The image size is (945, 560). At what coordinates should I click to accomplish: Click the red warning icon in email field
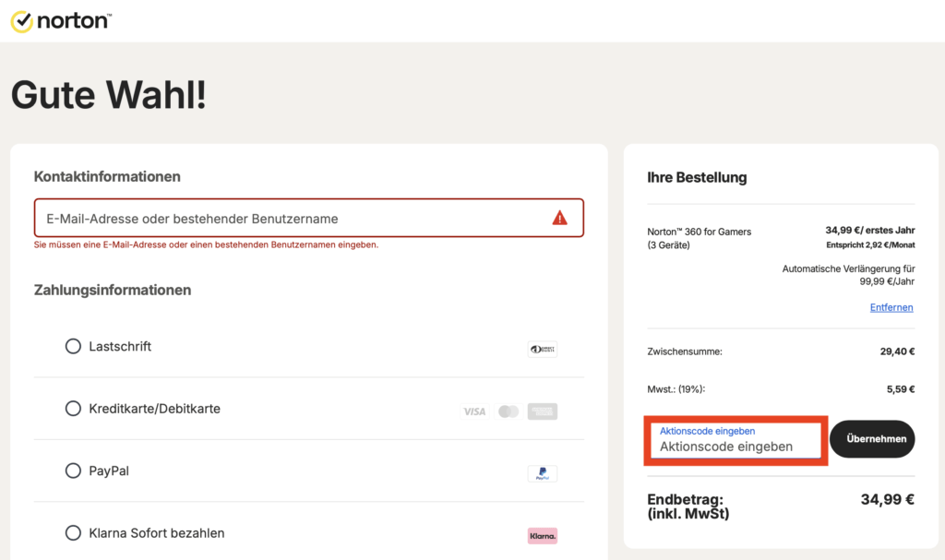point(559,218)
